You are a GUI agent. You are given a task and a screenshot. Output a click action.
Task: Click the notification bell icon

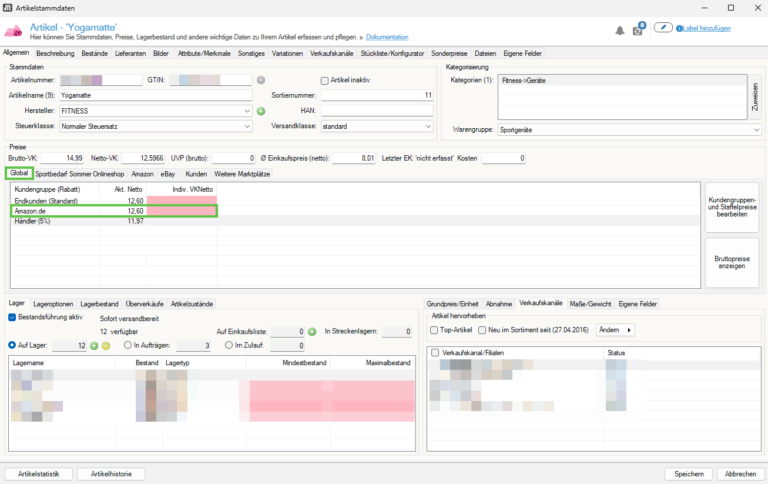tap(620, 31)
